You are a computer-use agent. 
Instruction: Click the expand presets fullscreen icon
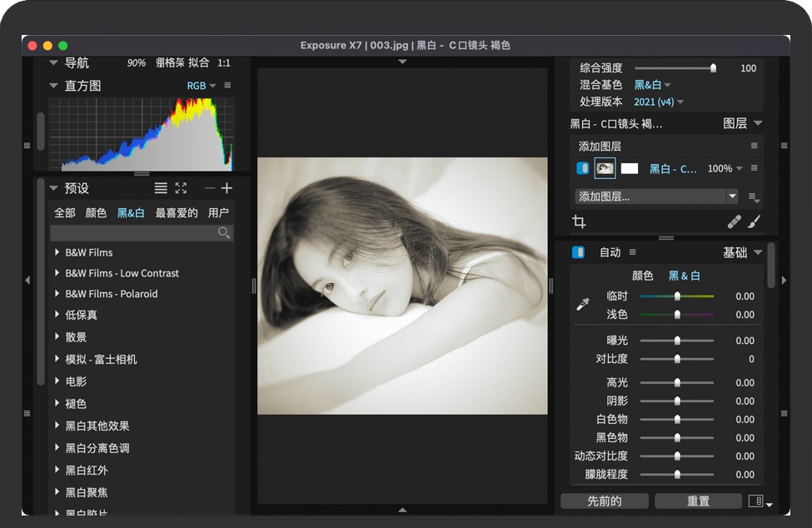181,188
